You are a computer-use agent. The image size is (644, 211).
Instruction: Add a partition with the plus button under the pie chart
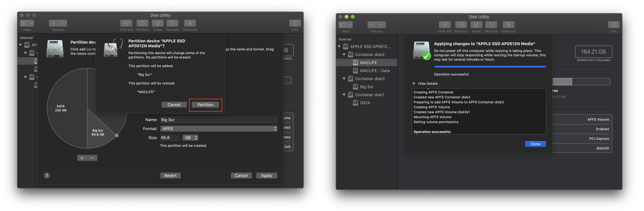pyautogui.click(x=82, y=158)
